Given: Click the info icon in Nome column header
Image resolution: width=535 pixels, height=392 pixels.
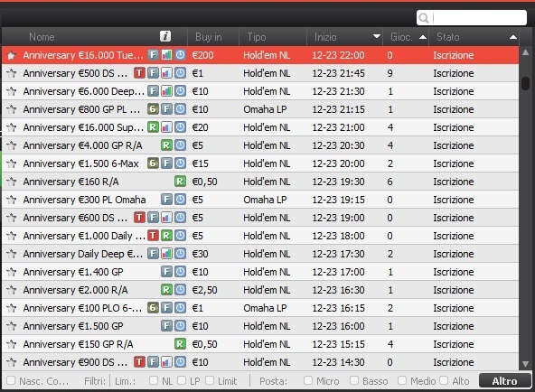Looking at the screenshot, I should click(165, 36).
